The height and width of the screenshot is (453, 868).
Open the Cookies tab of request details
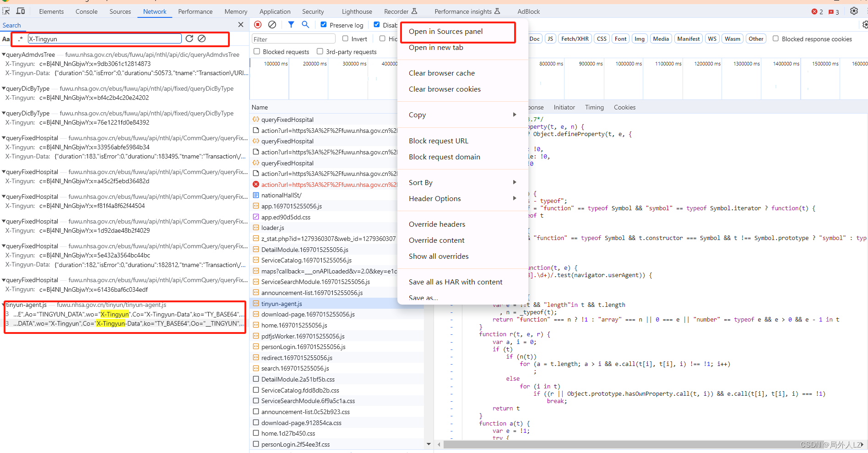pyautogui.click(x=624, y=107)
